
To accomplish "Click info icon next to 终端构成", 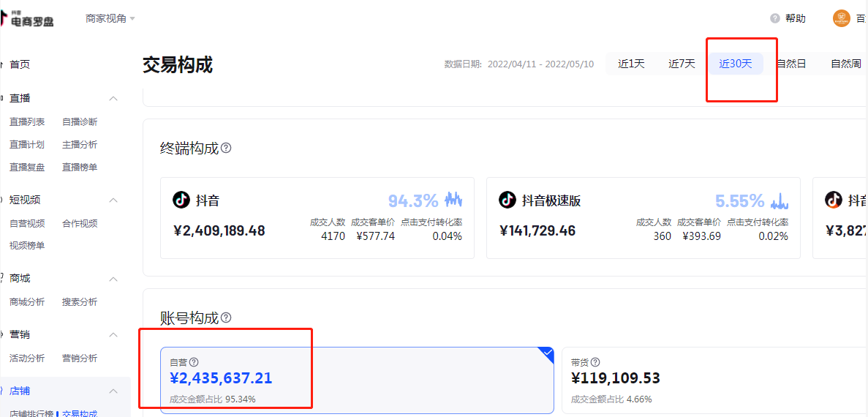I will [226, 148].
